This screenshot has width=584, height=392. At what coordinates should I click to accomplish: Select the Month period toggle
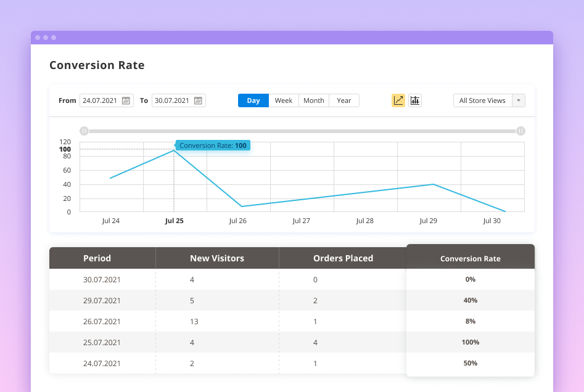point(314,100)
